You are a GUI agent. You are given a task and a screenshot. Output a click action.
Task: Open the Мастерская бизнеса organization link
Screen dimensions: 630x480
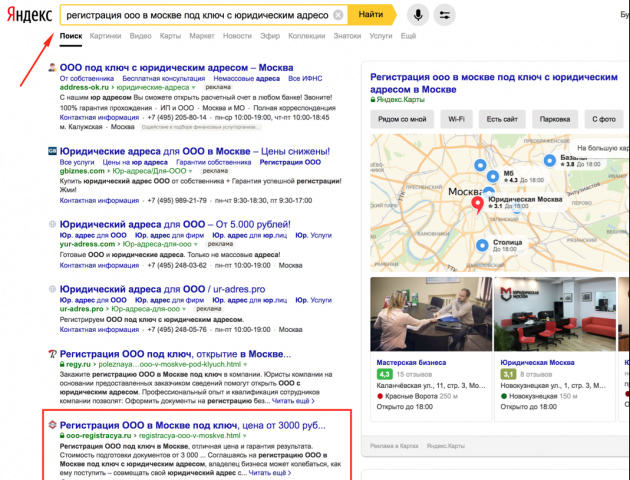(x=411, y=362)
